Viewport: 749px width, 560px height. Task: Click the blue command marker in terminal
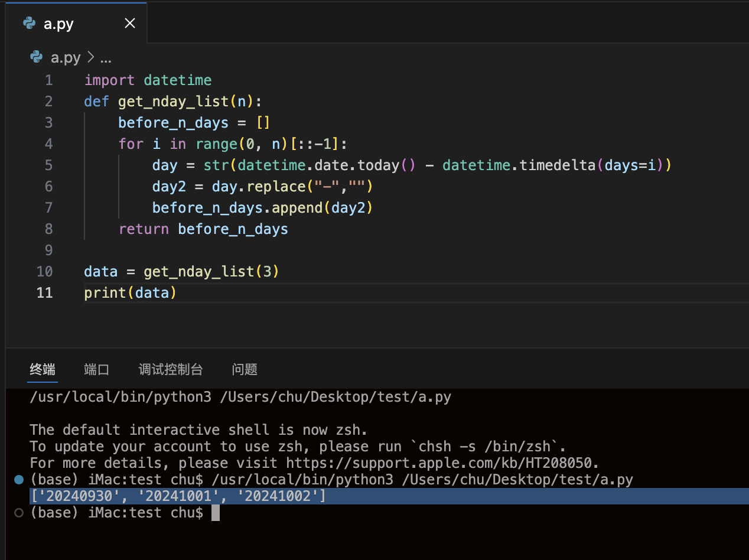(18, 480)
